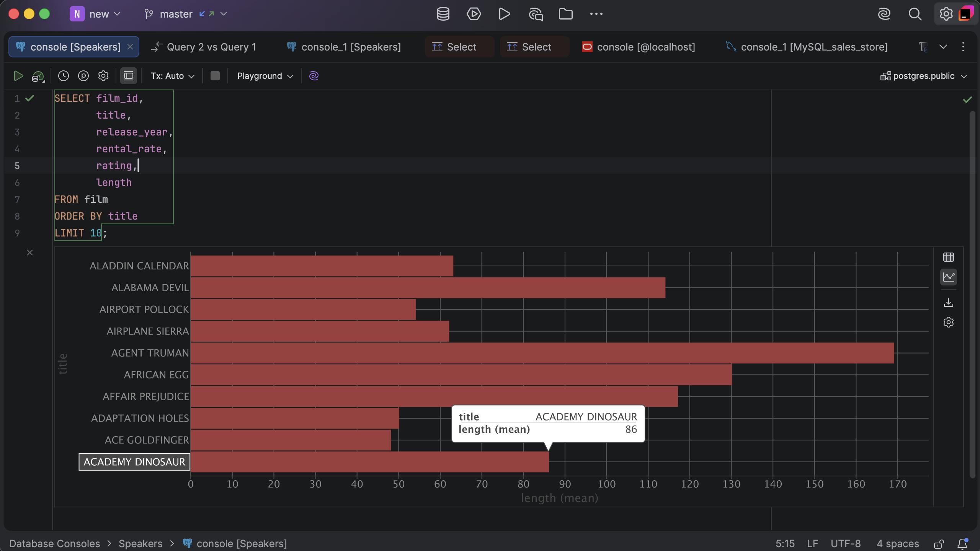Open the Database tool window icon

coord(443,14)
